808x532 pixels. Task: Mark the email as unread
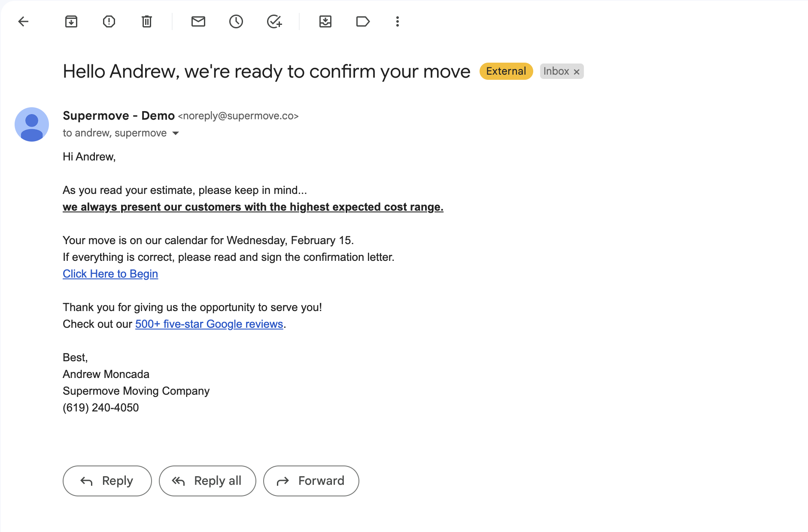[198, 21]
